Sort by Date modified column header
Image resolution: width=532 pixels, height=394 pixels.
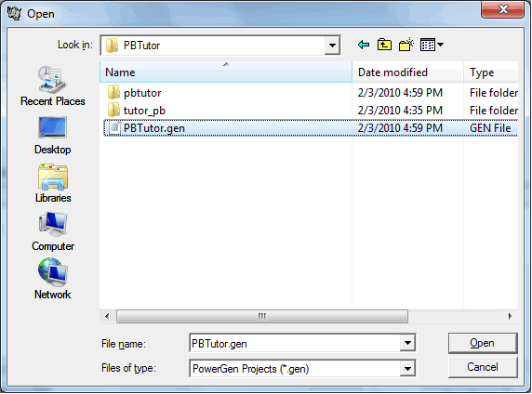pos(407,72)
